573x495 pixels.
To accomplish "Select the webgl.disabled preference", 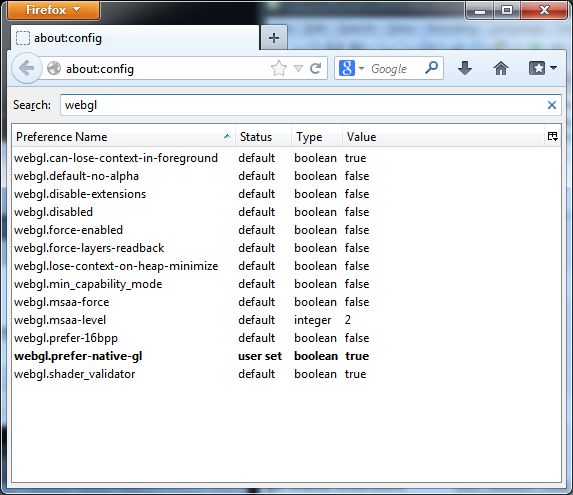I will point(286,212).
